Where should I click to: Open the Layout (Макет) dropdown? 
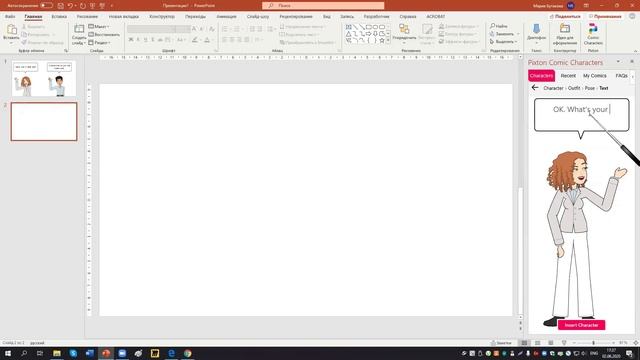[99, 27]
